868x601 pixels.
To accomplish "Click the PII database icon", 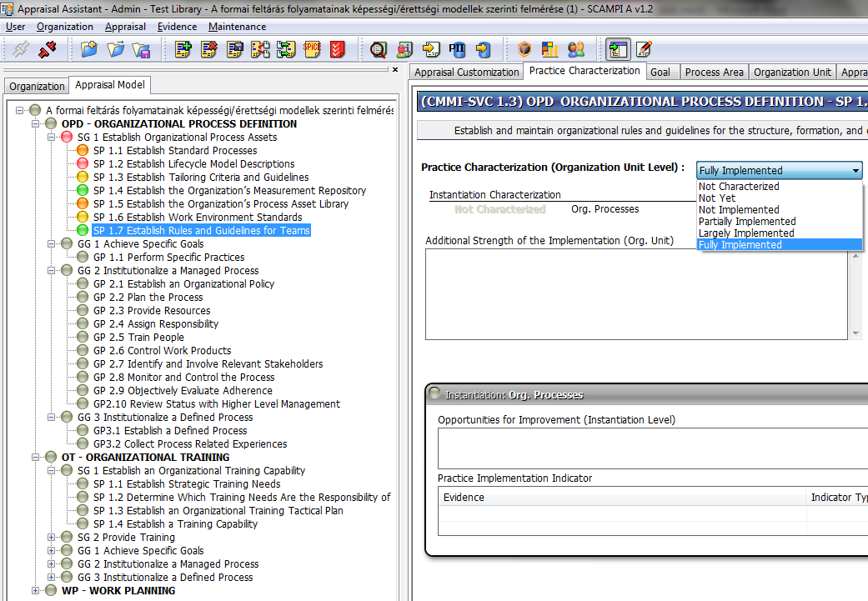I will 457,49.
